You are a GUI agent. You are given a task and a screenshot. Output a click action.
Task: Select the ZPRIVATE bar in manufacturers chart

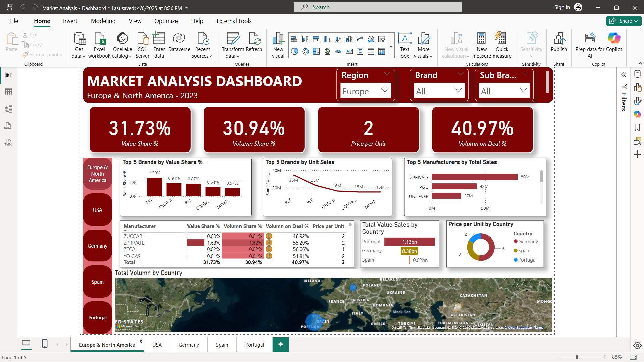(x=475, y=177)
